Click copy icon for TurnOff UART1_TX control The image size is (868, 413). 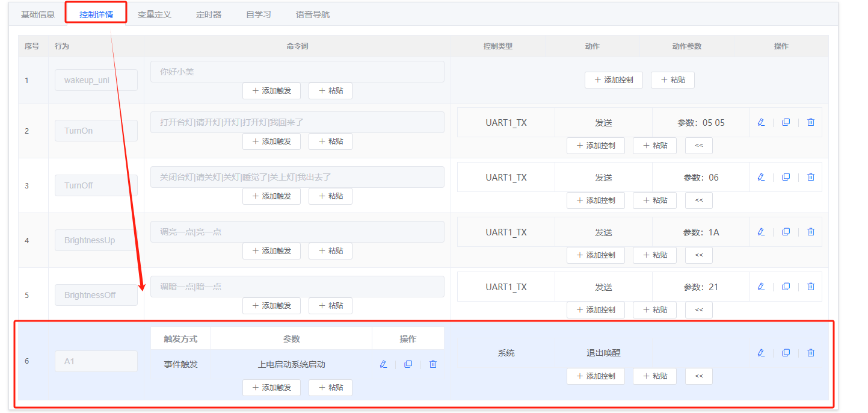786,177
